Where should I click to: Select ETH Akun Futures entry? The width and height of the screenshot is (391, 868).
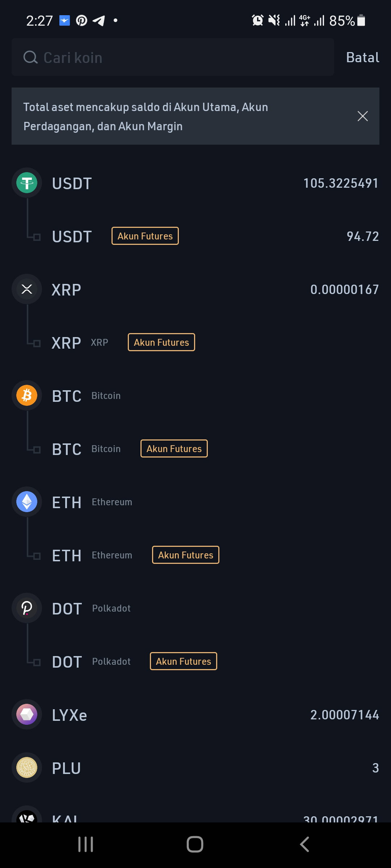tap(195, 555)
